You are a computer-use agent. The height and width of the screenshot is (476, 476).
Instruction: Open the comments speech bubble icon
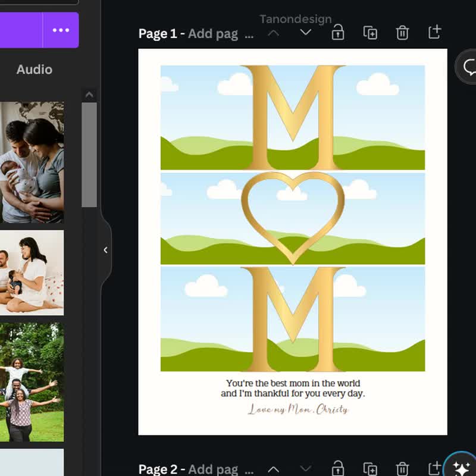[x=469, y=67]
